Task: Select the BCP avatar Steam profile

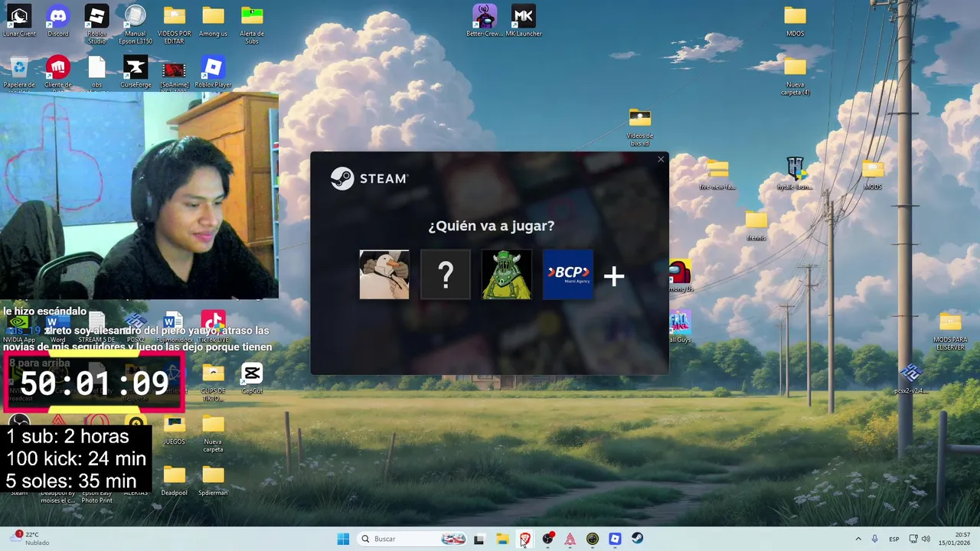Action: 568,274
